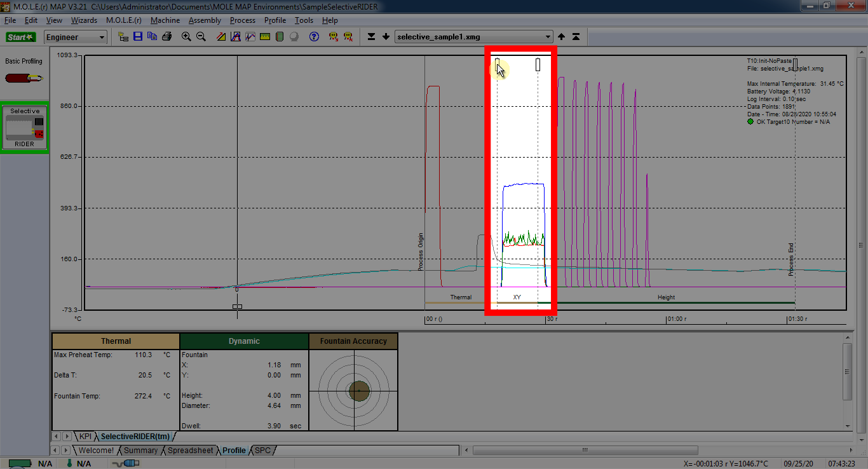Open the Machine menu

(x=165, y=20)
